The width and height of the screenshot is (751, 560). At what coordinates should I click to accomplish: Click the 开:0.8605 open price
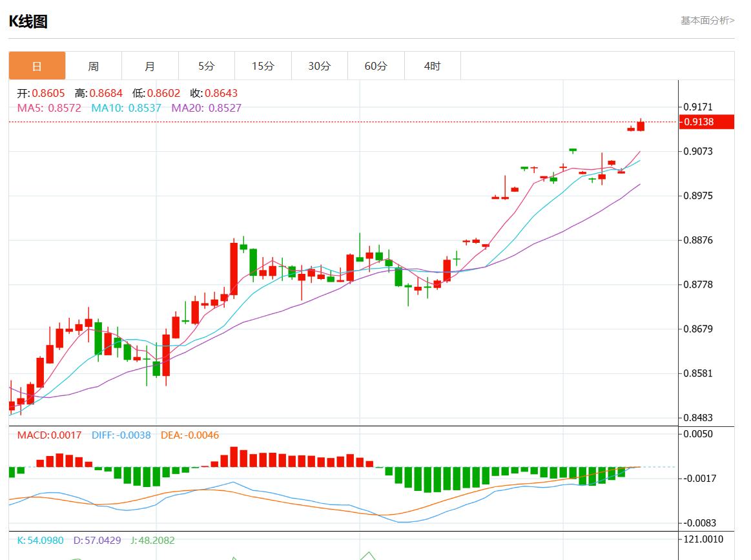[41, 93]
